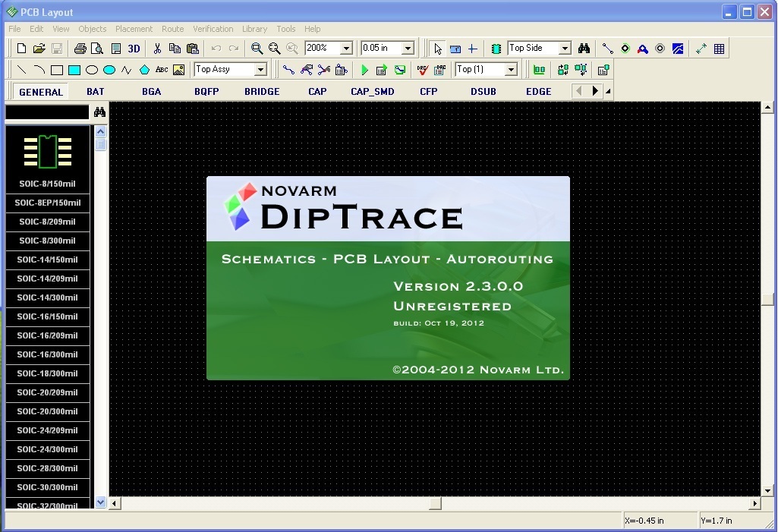The height and width of the screenshot is (532, 778).
Task: Click the binoculars search icon in library panel
Action: click(x=99, y=112)
